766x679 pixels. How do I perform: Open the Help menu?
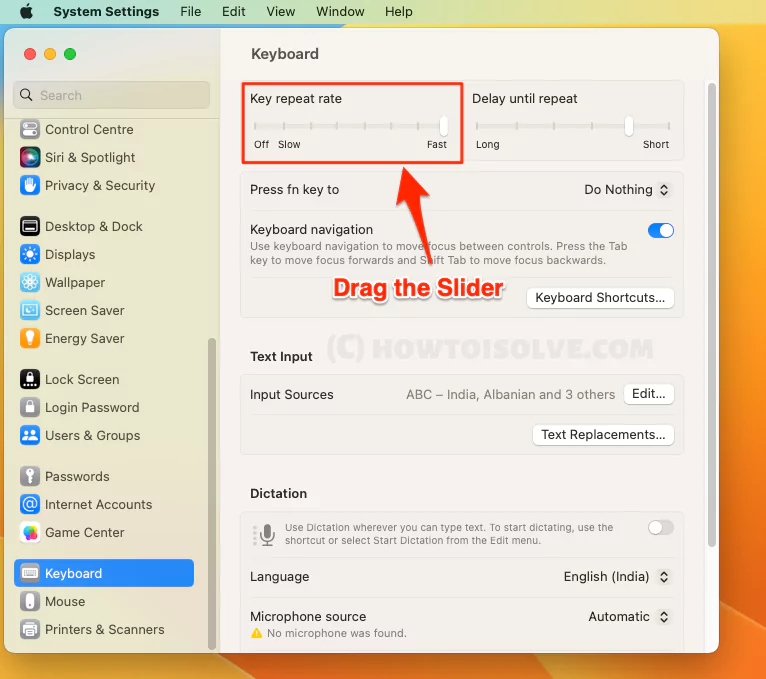pyautogui.click(x=399, y=11)
